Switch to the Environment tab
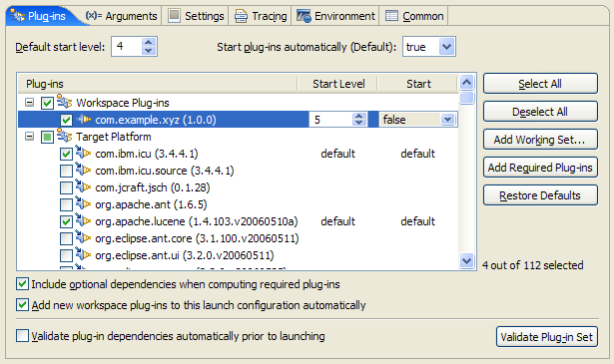This screenshot has height=364, width=614. coord(335,16)
